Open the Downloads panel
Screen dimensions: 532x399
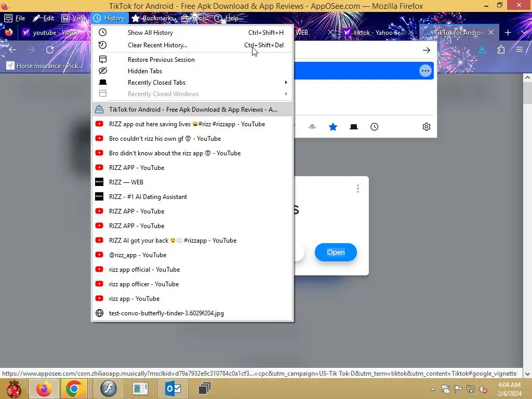coord(482,50)
